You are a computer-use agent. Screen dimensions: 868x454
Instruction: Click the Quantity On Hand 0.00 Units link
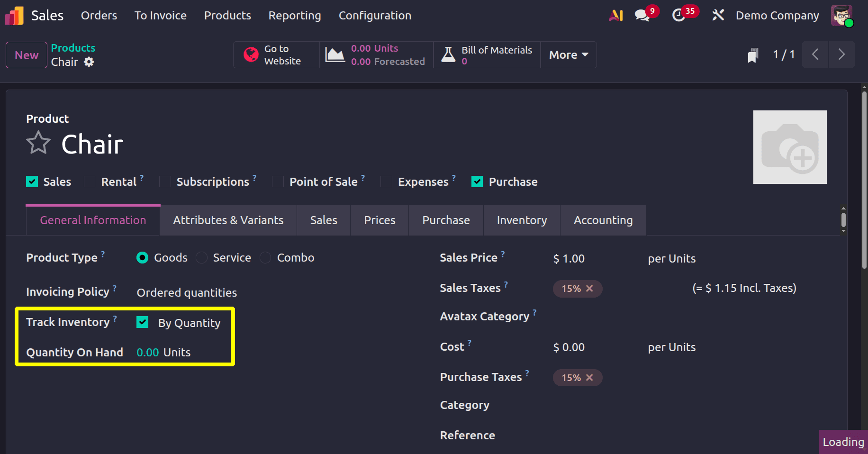[163, 352]
